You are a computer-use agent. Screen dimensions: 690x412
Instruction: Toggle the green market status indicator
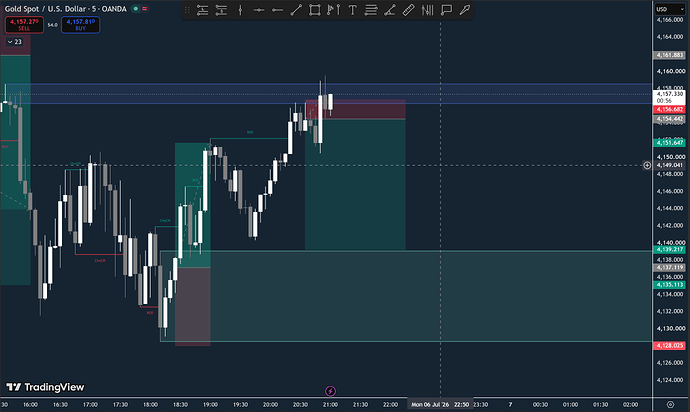[136, 9]
